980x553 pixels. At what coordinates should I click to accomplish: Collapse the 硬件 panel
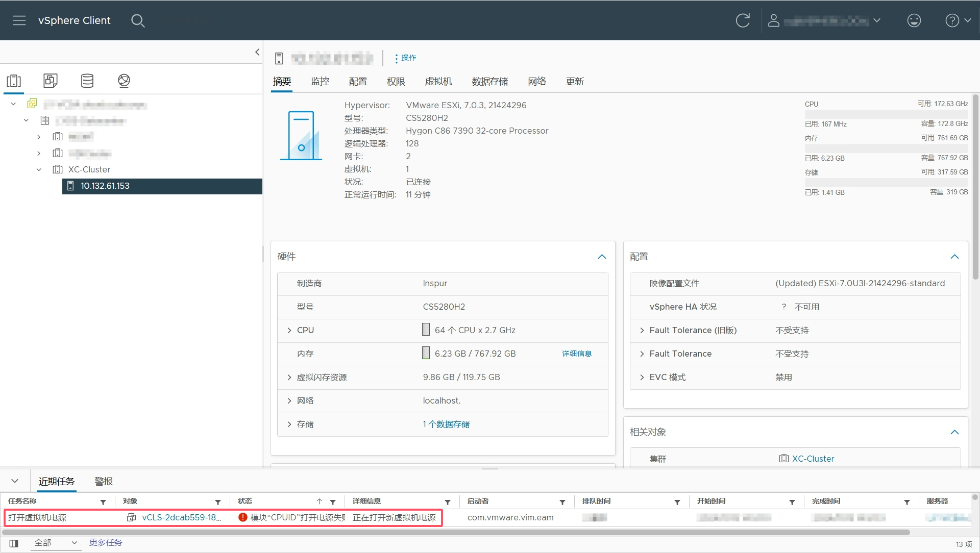602,257
